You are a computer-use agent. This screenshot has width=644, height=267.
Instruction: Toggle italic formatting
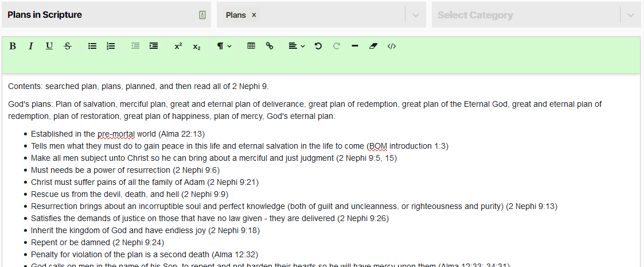point(31,46)
